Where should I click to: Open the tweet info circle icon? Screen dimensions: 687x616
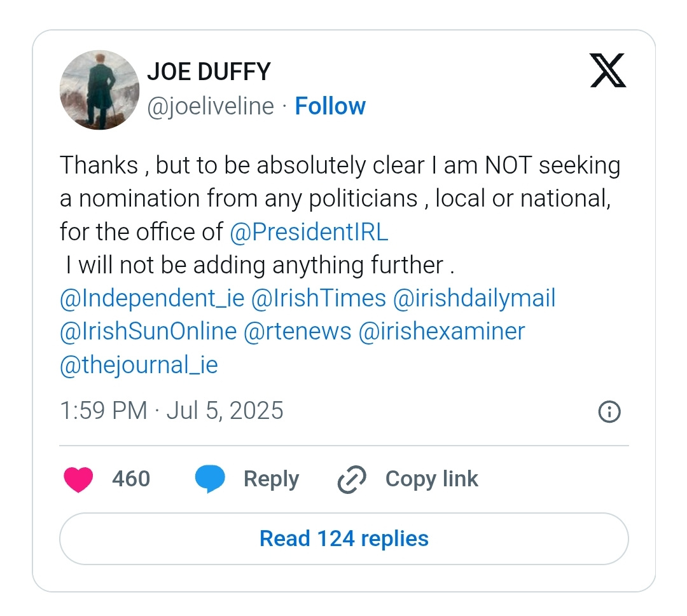coord(609,411)
